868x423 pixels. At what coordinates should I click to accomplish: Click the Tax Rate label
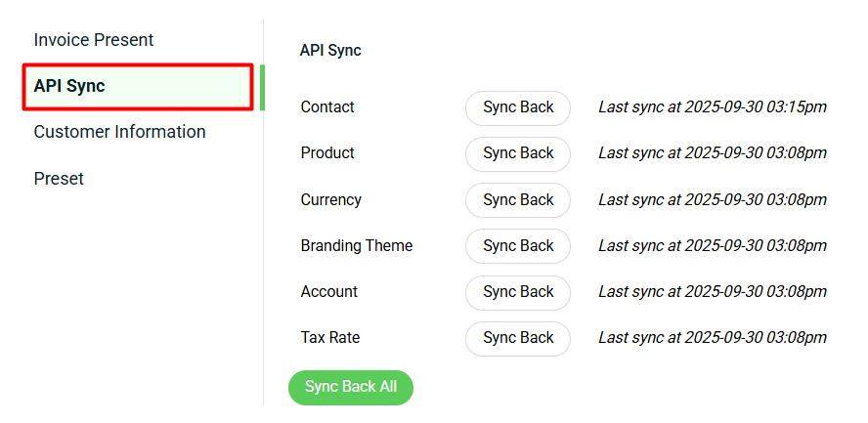pyautogui.click(x=330, y=338)
